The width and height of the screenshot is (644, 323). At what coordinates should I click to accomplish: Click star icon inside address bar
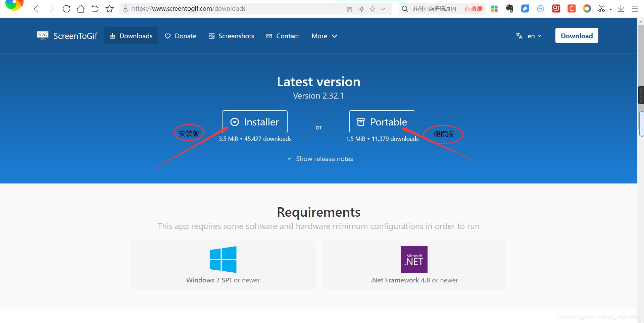[373, 9]
